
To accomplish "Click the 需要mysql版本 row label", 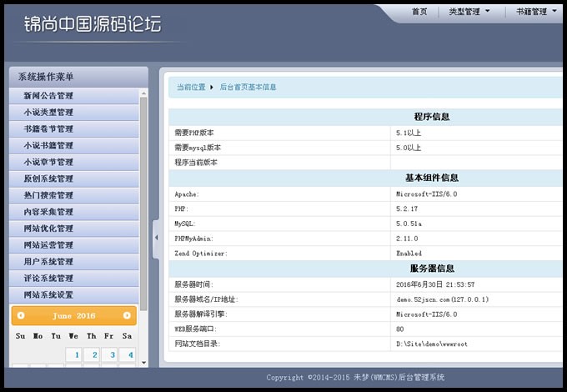I will 198,148.
